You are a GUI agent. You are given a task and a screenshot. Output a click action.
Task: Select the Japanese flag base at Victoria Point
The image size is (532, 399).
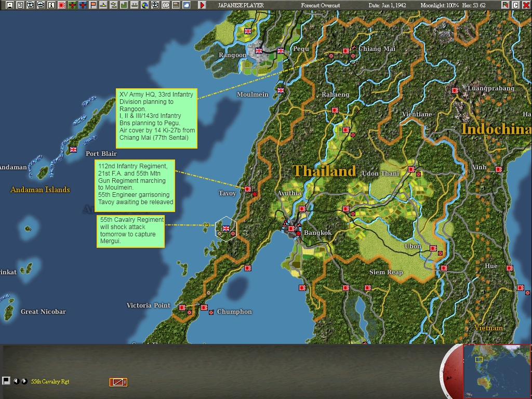[182, 308]
